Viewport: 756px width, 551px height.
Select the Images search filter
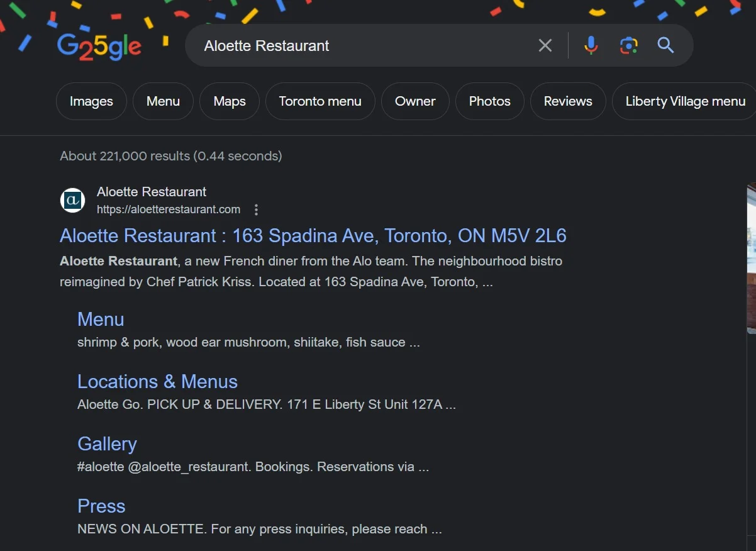(91, 101)
